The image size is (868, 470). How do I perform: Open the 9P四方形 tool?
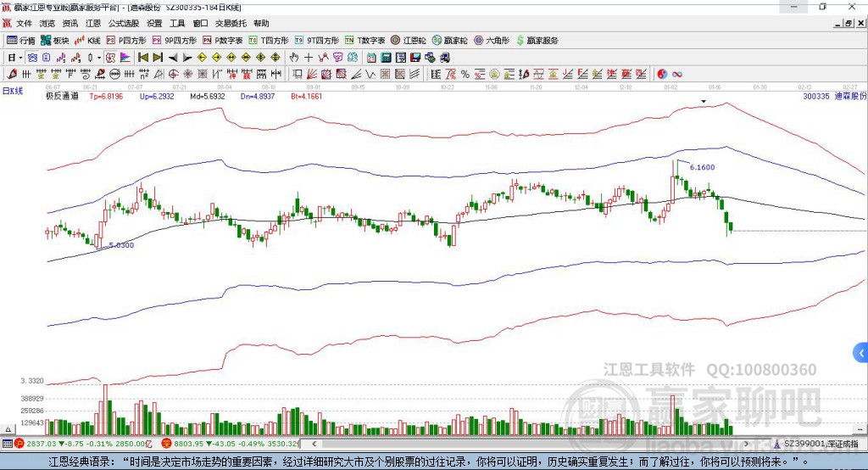(175, 41)
